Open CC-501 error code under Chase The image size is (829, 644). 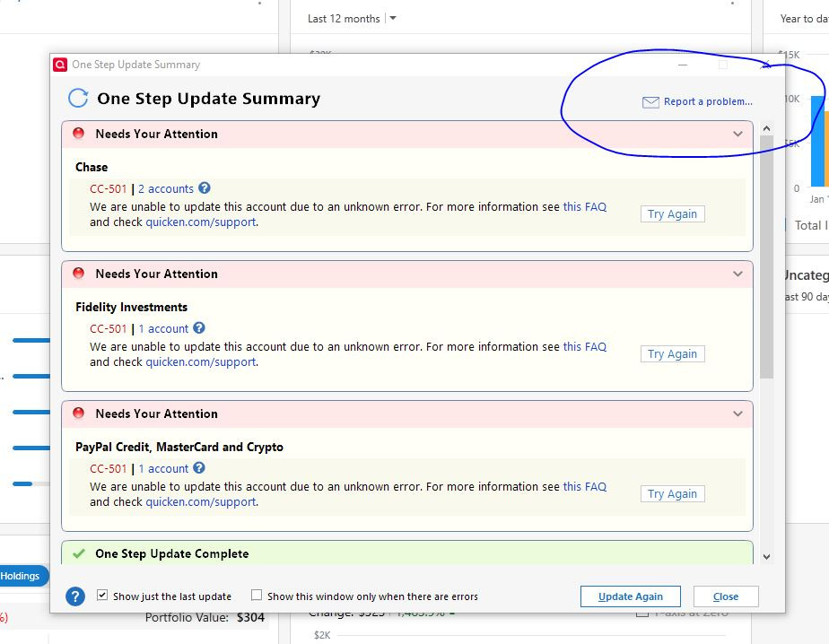pos(109,188)
